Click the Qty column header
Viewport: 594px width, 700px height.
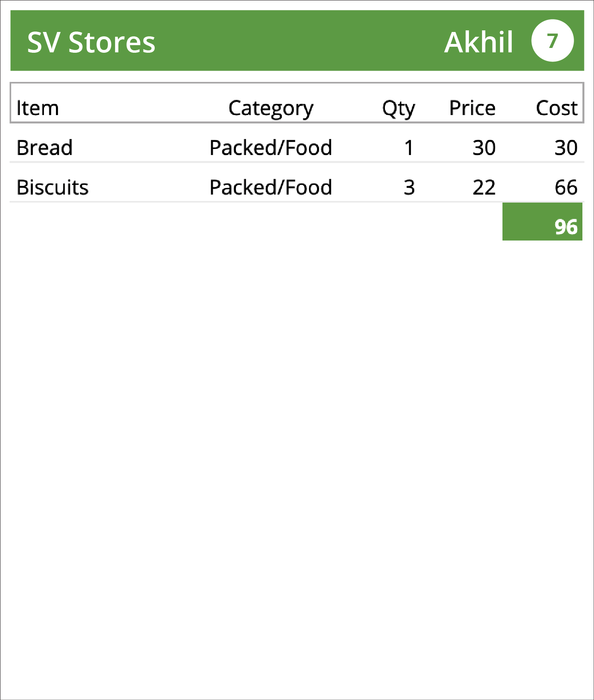tap(399, 108)
